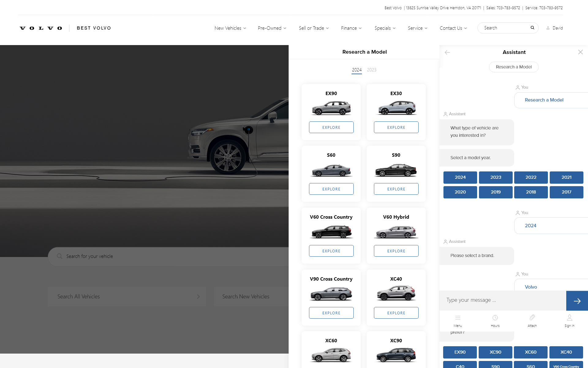Click the XC40 car image
588x368 pixels.
[x=396, y=293]
